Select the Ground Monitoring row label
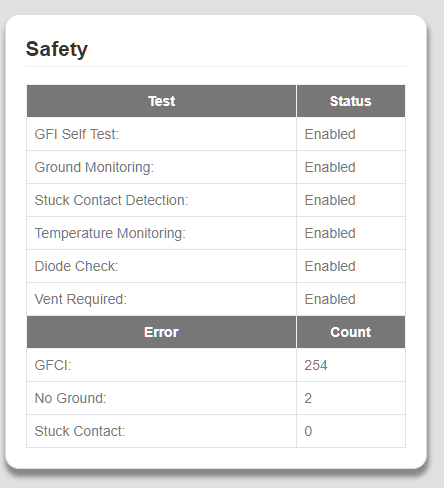 [94, 167]
